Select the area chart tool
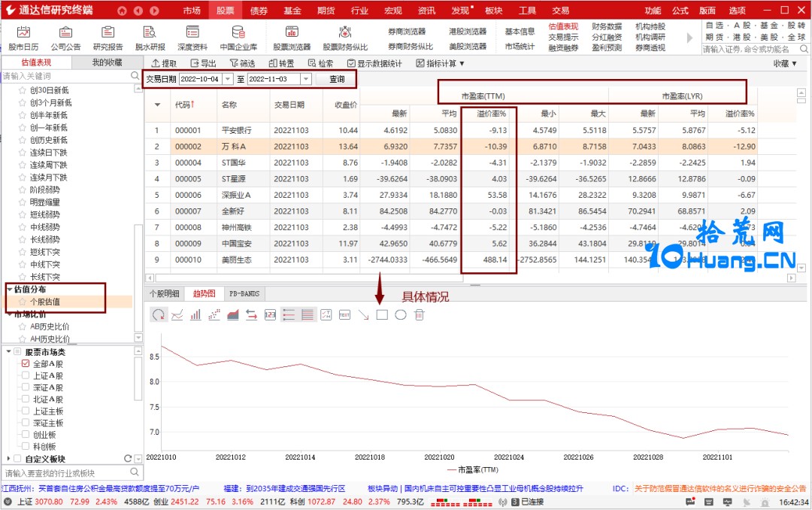This screenshot has width=812, height=510. point(233,314)
